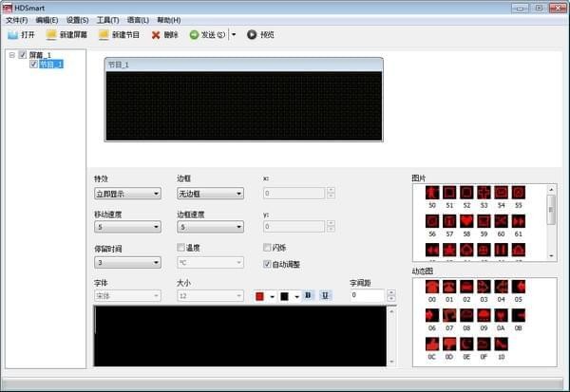
Task: Uncheck the 自动调整 auto-adjust checkbox
Action: [x=267, y=264]
